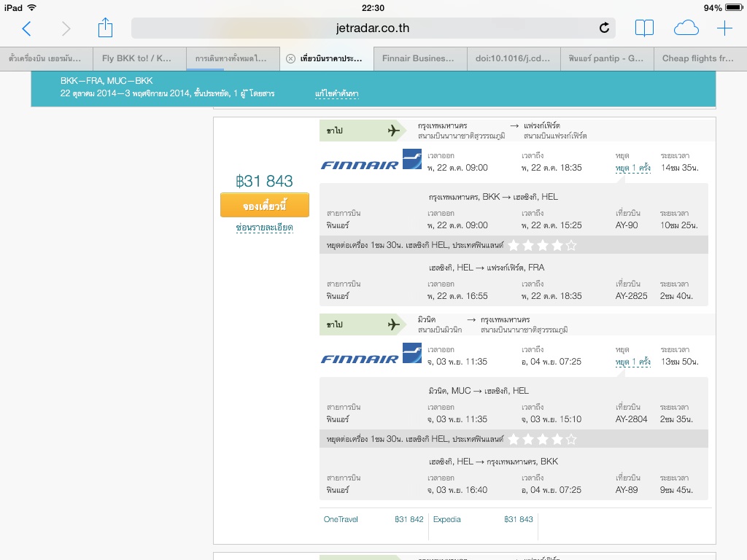Click 'มิวนิค, MUC → เฮลซิงกิ, HEL' segment title
The image size is (747, 560).
pos(479,391)
